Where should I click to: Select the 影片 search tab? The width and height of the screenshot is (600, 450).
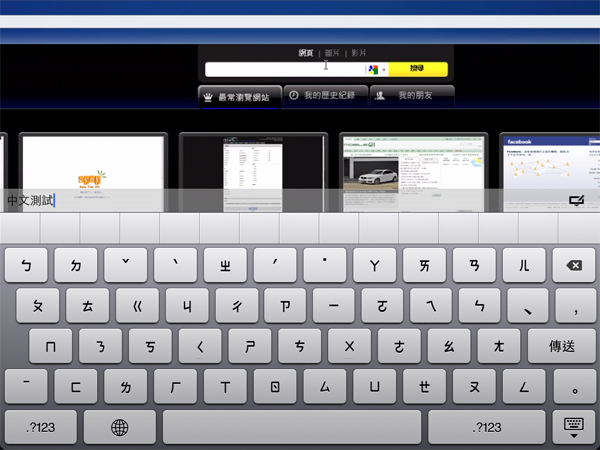pyautogui.click(x=359, y=53)
